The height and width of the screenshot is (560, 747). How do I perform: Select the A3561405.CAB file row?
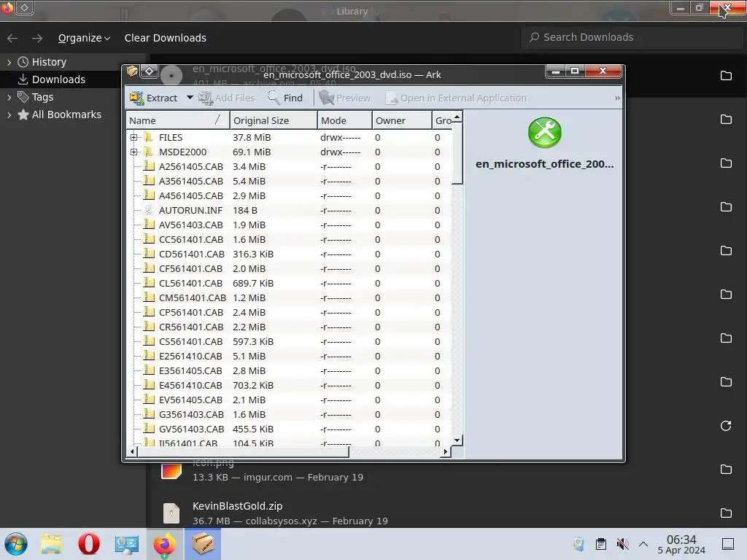point(289,182)
